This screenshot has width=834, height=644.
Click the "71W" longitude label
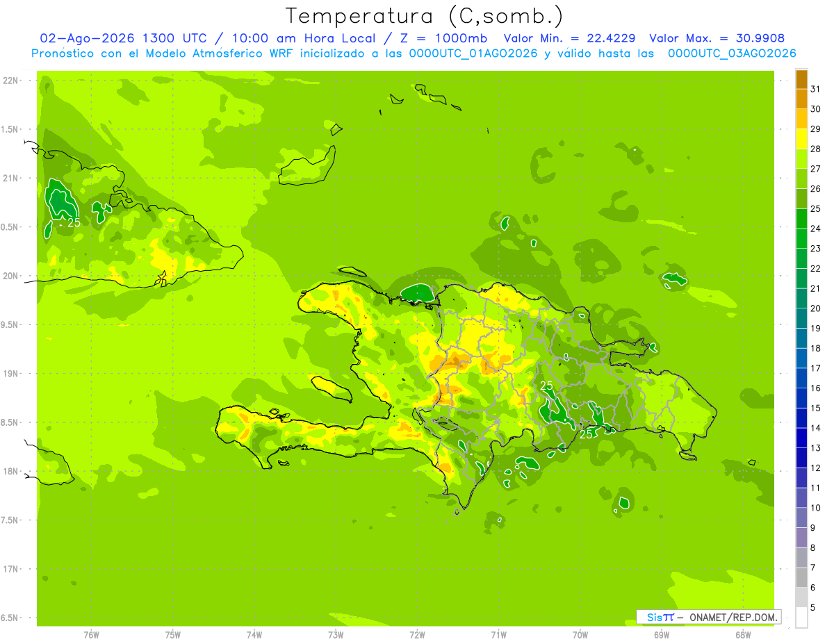tap(498, 634)
